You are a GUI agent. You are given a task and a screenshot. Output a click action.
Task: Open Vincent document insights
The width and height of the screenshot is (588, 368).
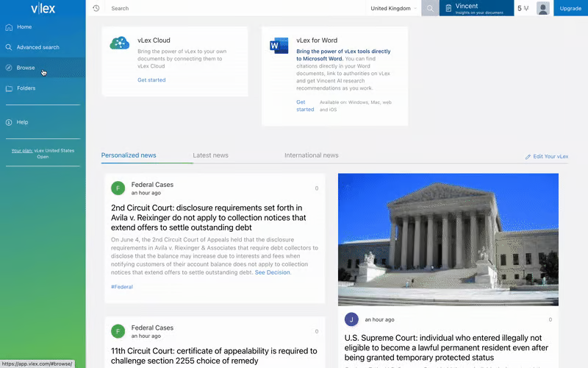coord(476,8)
